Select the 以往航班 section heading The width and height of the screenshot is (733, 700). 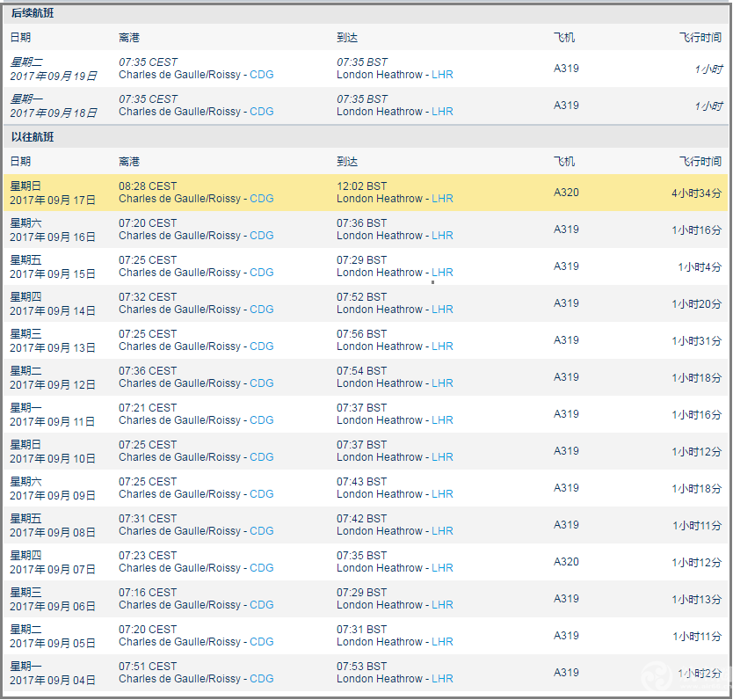click(33, 137)
